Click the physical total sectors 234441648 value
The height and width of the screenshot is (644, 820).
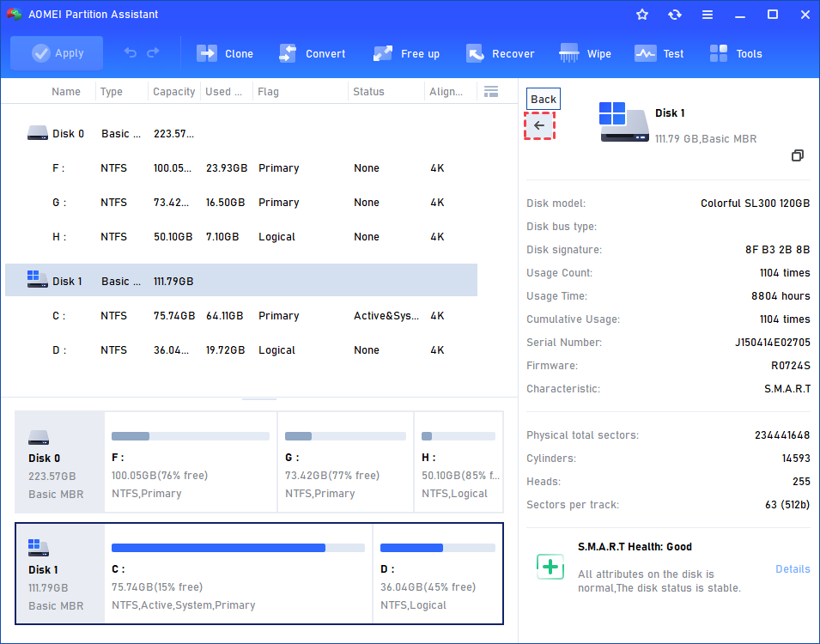tap(782, 434)
